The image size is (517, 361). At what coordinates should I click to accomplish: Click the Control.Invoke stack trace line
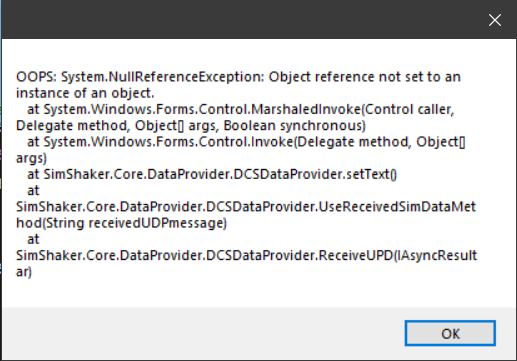(246, 142)
